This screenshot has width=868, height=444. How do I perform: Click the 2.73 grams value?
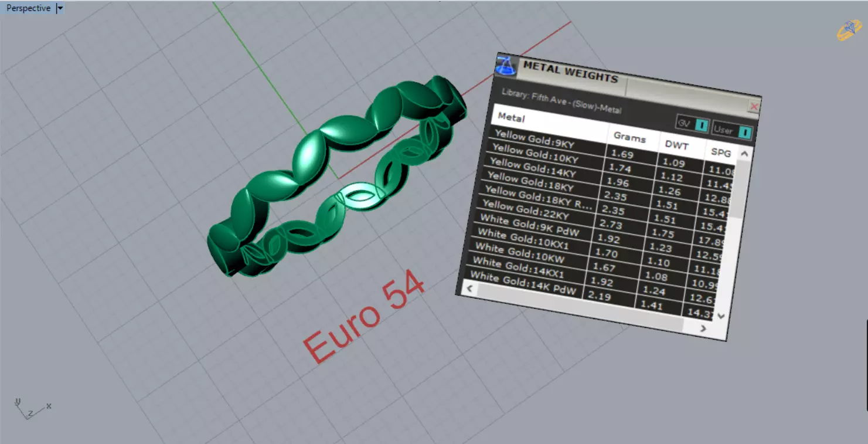(610, 225)
